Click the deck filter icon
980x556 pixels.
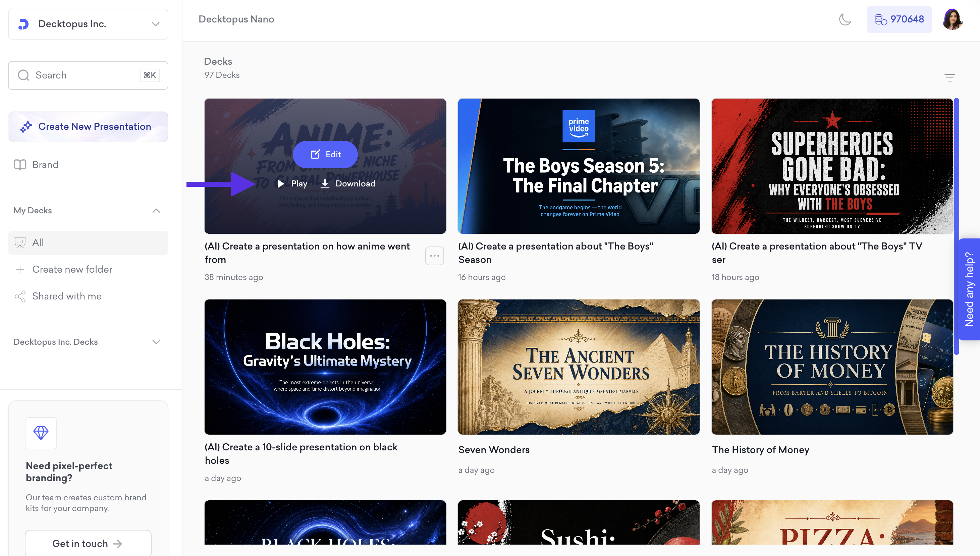click(949, 78)
